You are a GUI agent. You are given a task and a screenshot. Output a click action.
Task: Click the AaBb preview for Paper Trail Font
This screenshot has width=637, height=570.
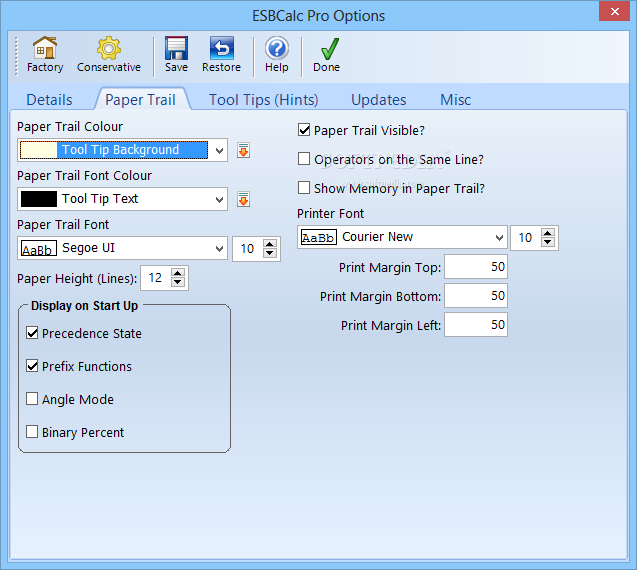click(x=39, y=248)
